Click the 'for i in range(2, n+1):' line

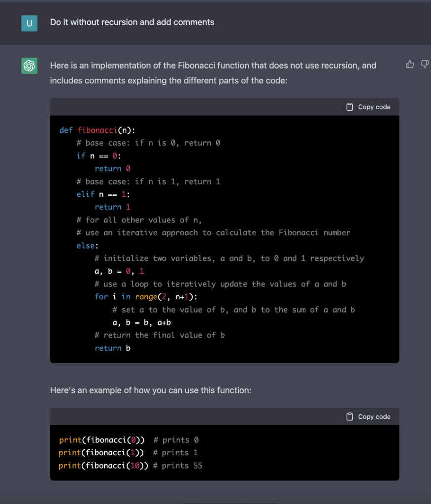pos(149,297)
